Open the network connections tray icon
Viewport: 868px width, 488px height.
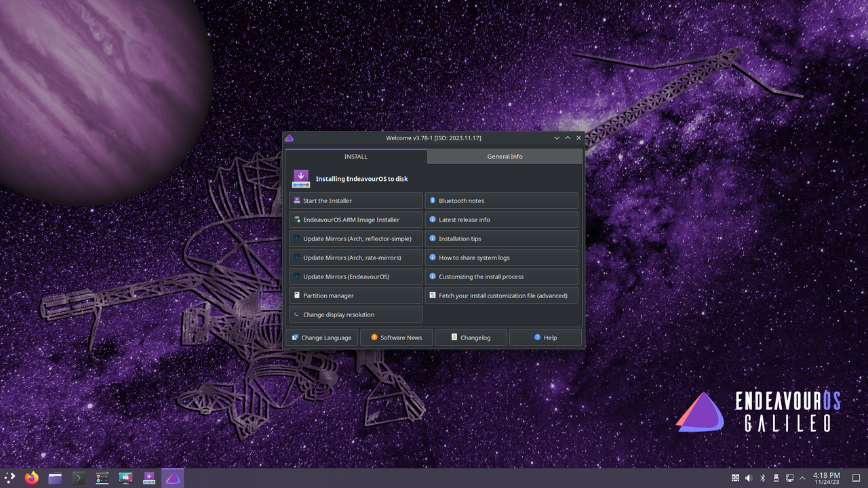(x=789, y=478)
